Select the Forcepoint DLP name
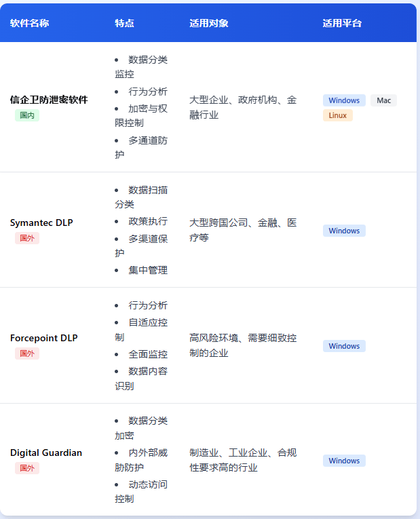This screenshot has width=420, height=519. click(43, 338)
